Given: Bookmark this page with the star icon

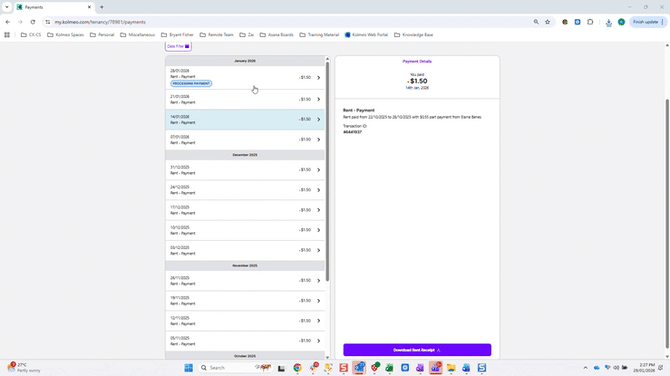Looking at the screenshot, I should [x=547, y=22].
